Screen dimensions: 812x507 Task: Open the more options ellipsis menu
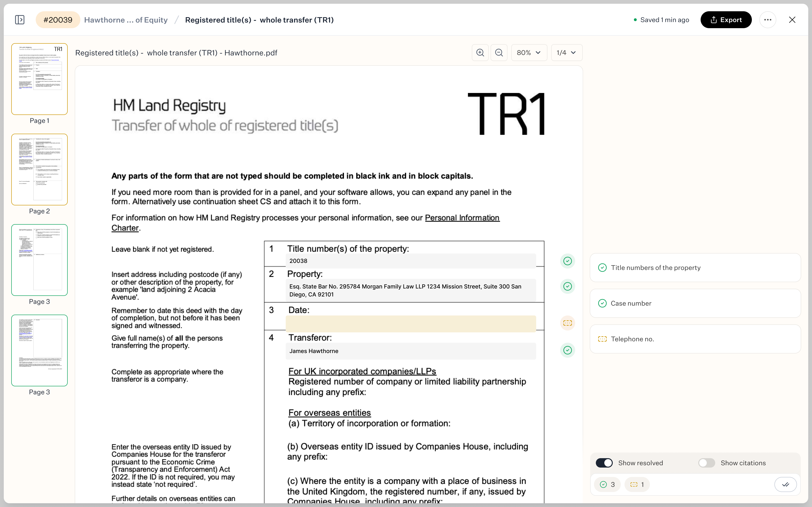[x=768, y=19]
